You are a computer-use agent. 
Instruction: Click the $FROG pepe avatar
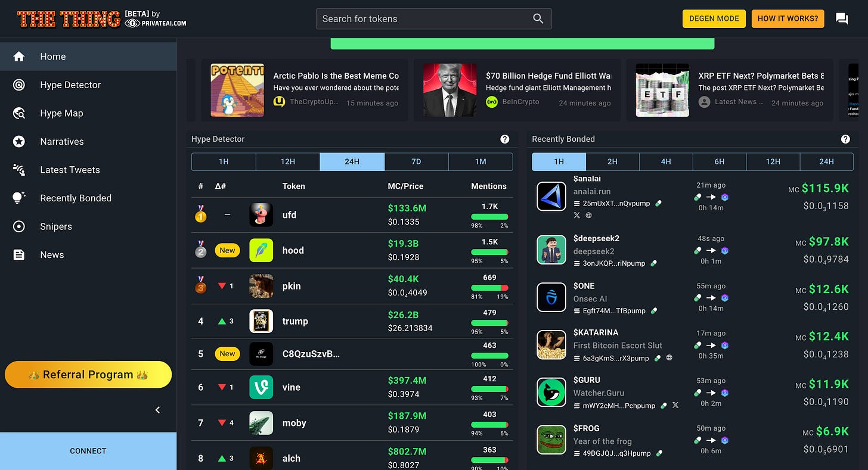point(551,440)
